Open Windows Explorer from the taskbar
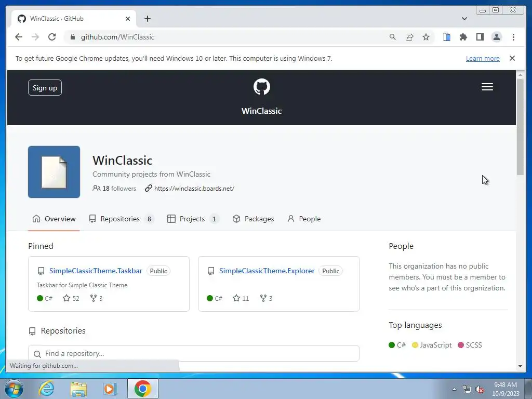Screen dimensions: 532x399 click(x=78, y=389)
